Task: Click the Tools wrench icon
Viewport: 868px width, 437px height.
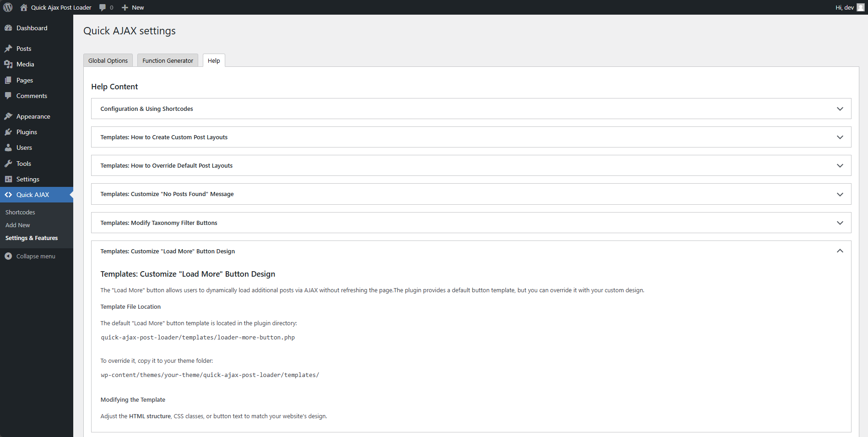Action: [x=8, y=164]
